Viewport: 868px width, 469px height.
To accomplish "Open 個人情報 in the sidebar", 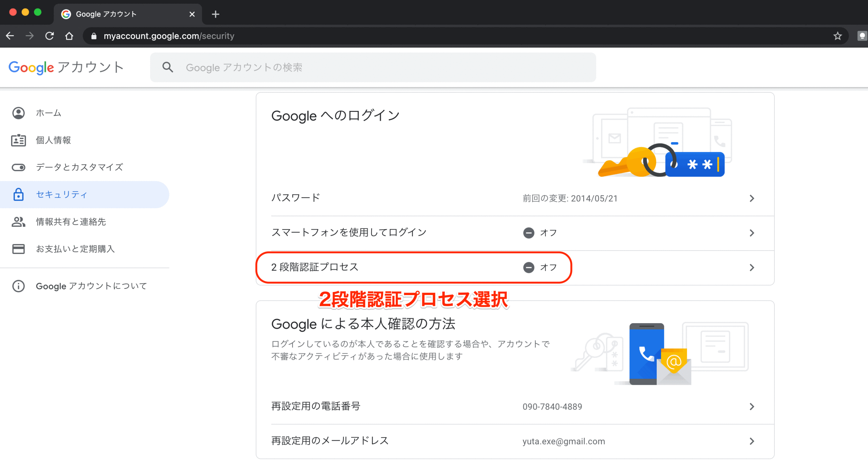I will [85, 140].
